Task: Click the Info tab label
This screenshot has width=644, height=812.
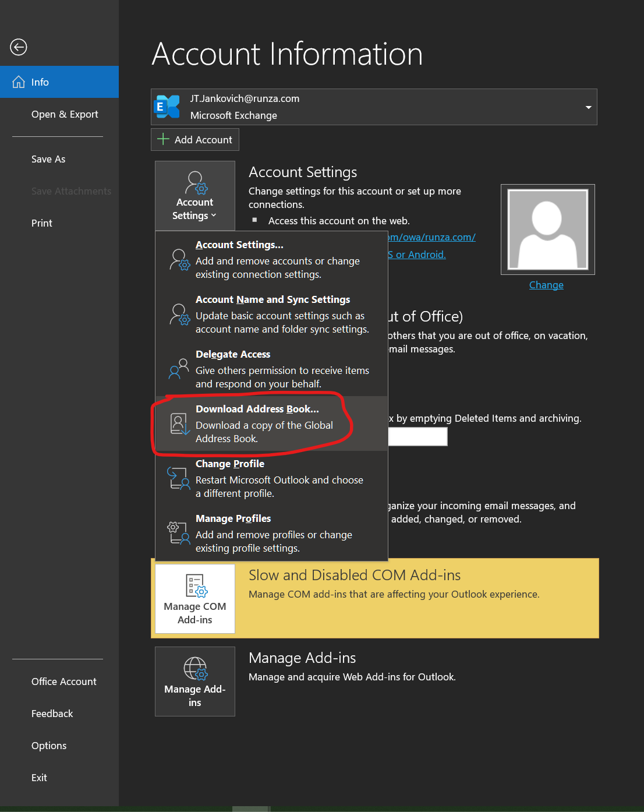Action: pos(40,82)
